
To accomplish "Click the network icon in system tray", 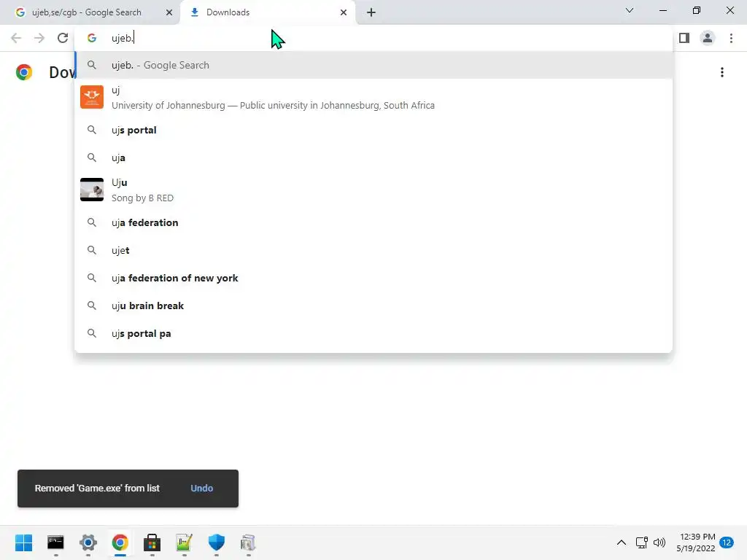I will (x=642, y=542).
